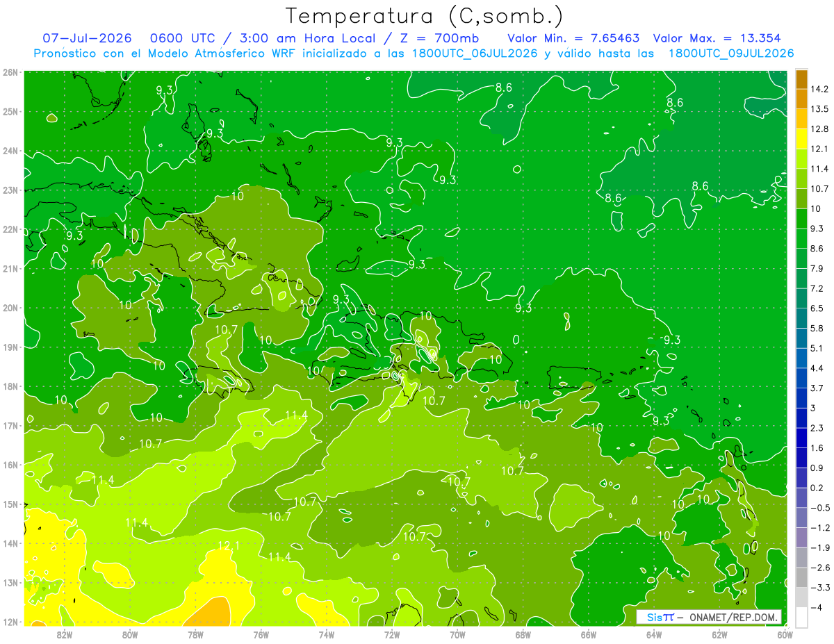Select color swatch between 14.2 and 13.5
This screenshot has height=644, width=834.
[x=801, y=99]
